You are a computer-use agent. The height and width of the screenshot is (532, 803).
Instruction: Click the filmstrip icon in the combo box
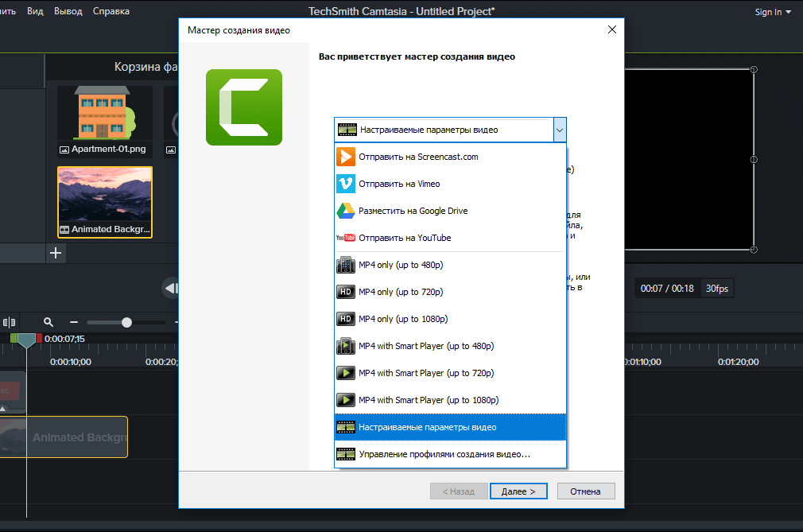pyautogui.click(x=347, y=130)
